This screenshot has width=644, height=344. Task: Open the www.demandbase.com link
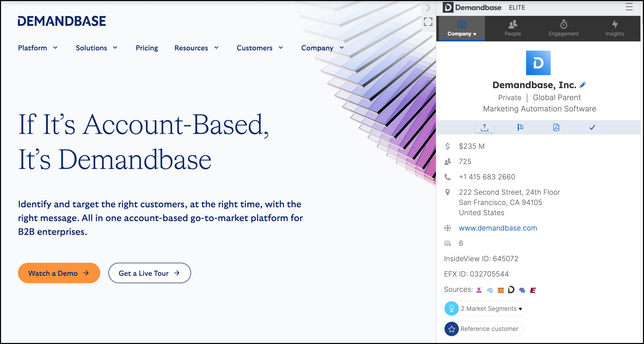coord(498,228)
